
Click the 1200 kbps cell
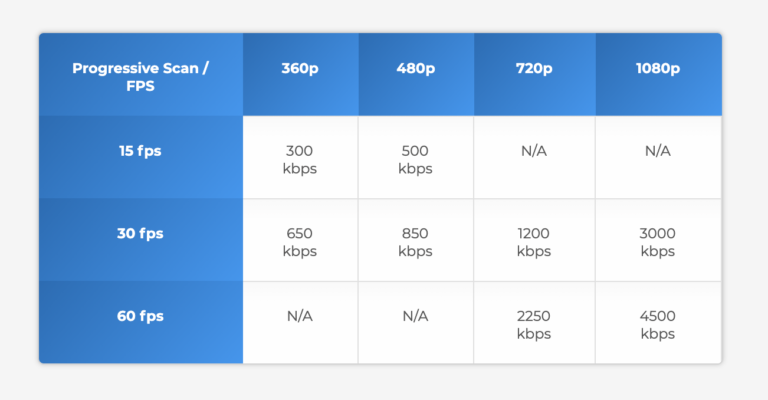(534, 242)
